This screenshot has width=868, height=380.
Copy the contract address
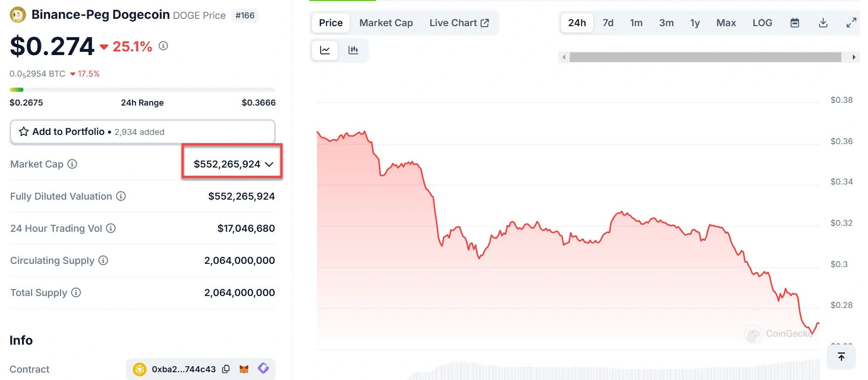(x=226, y=369)
